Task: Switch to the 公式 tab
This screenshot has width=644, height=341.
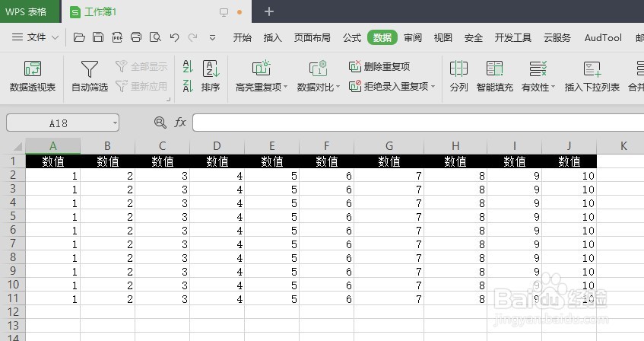Action: coord(352,38)
